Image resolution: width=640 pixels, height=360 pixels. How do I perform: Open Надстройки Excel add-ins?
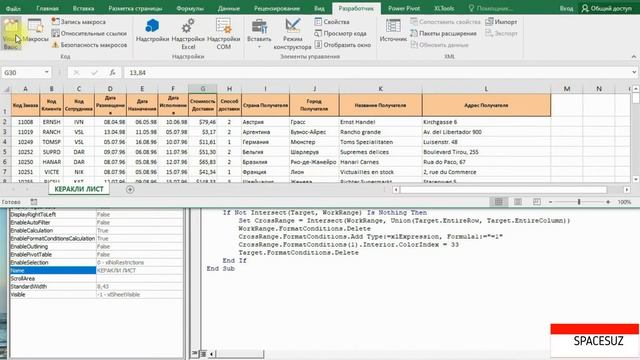pos(188,34)
